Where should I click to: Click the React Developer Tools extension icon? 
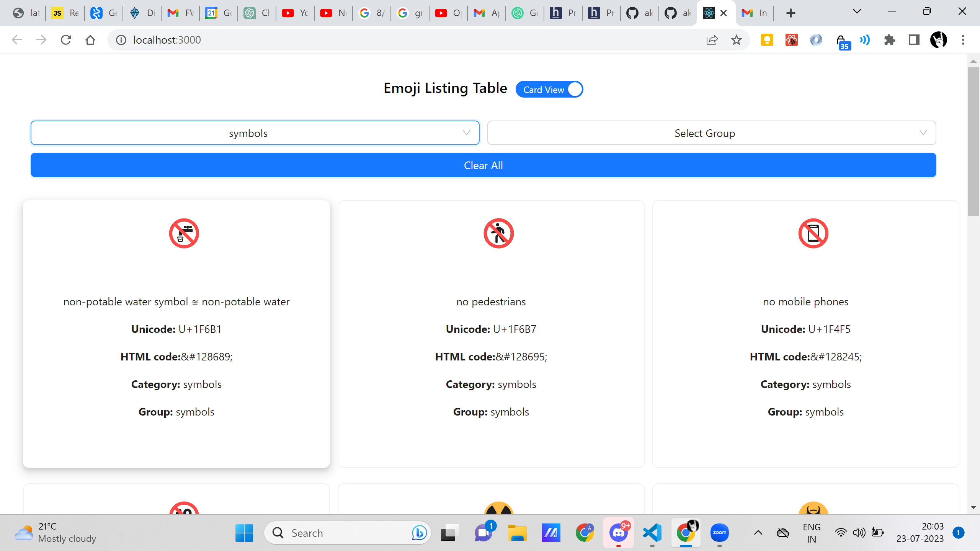point(791,40)
